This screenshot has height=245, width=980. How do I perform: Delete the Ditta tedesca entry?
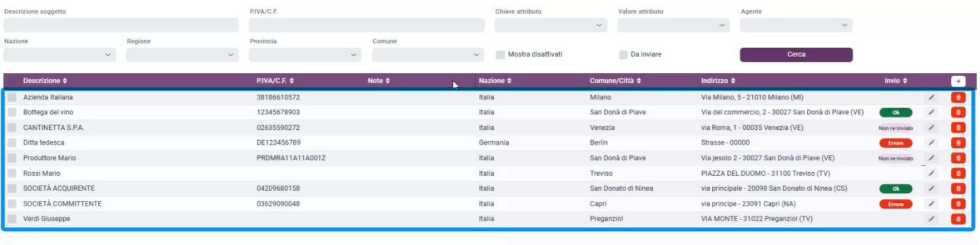[958, 142]
